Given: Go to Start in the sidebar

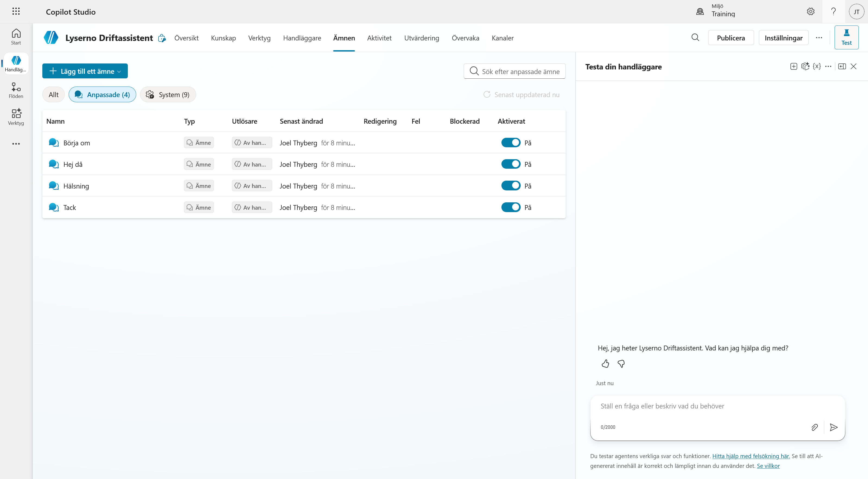Looking at the screenshot, I should coord(16,37).
